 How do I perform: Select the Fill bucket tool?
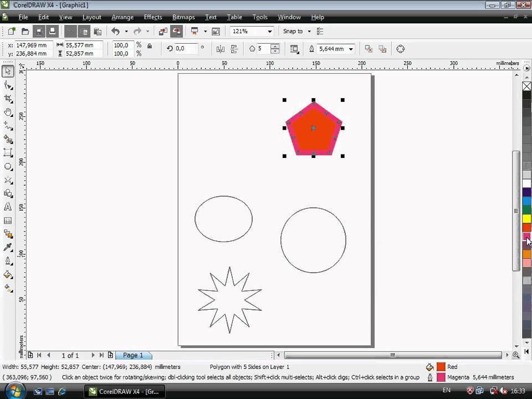pos(8,274)
